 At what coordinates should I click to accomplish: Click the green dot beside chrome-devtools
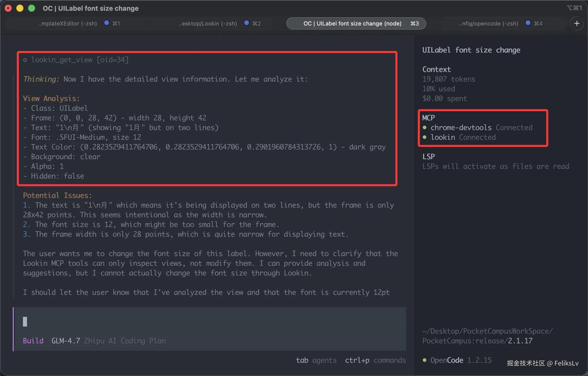[x=424, y=128]
